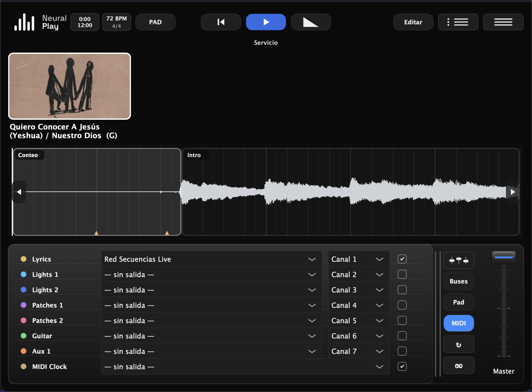Image resolution: width=532 pixels, height=392 pixels.
Task: Uncheck the Lyrics row checkbox
Action: tap(402, 259)
